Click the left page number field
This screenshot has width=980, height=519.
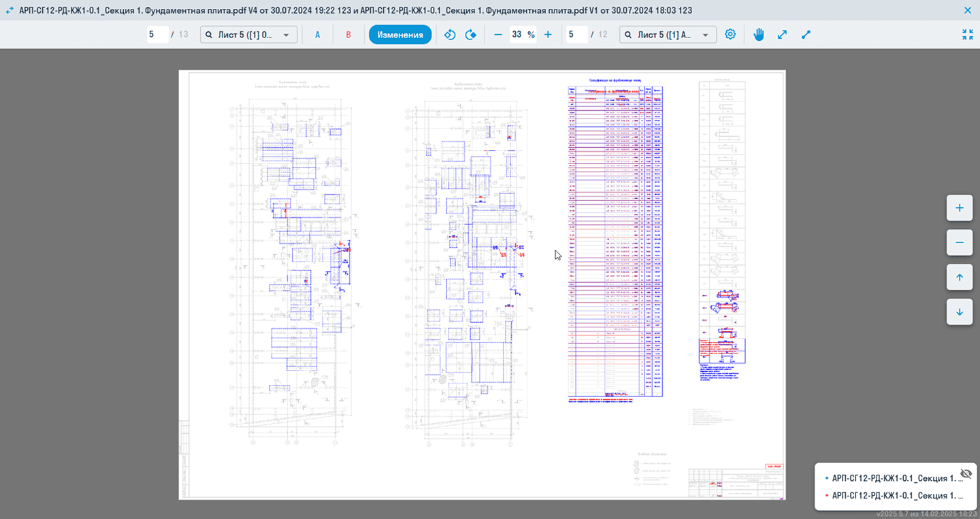157,35
